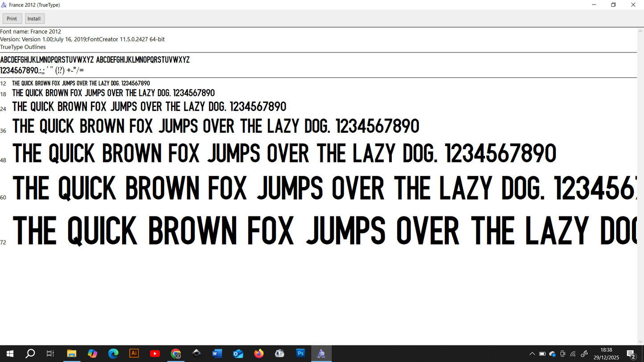Screen dimensions: 644x362
Task: Select the font viewer taskbar icon
Action: pyautogui.click(x=321, y=354)
